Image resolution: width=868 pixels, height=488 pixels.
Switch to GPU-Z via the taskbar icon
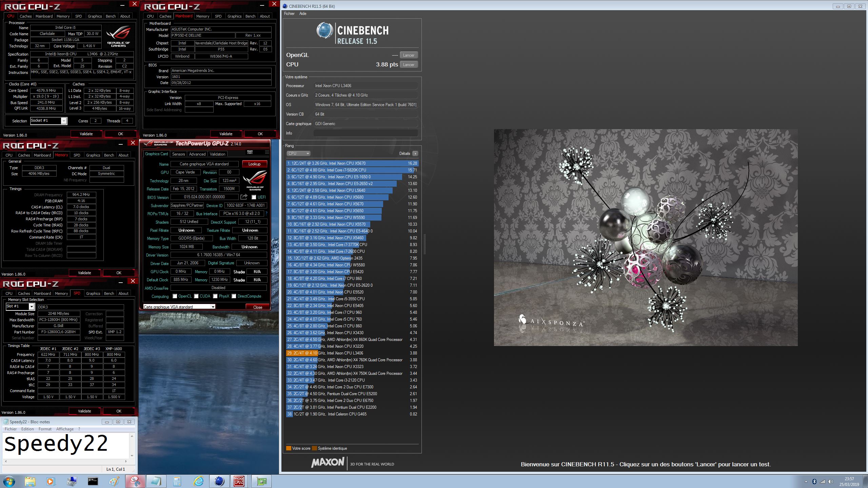pyautogui.click(x=261, y=481)
